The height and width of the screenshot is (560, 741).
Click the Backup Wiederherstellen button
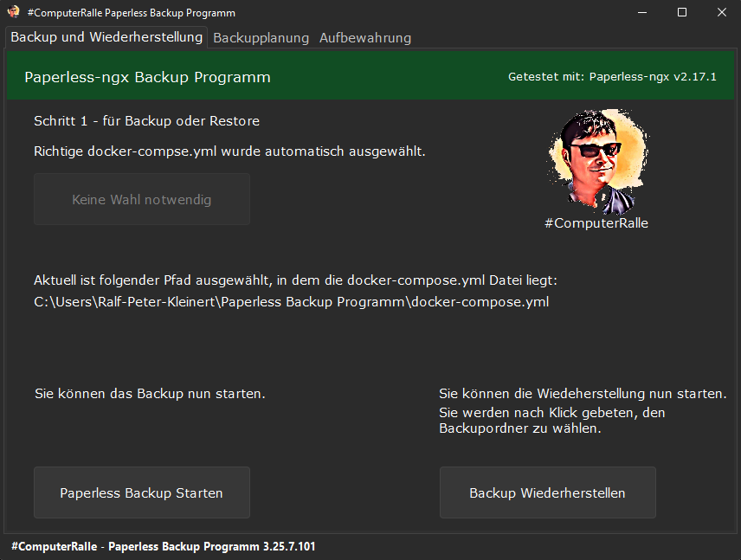547,492
